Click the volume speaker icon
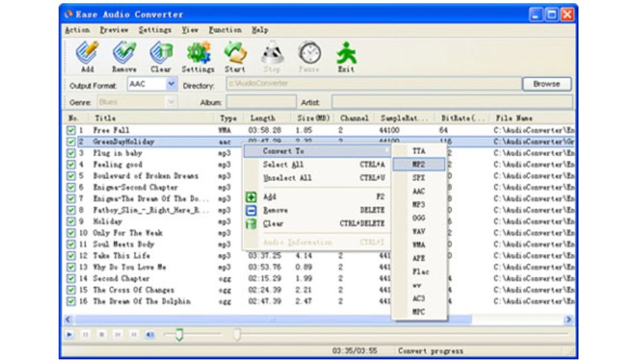This screenshot has height=362, width=644. pyautogui.click(x=150, y=335)
